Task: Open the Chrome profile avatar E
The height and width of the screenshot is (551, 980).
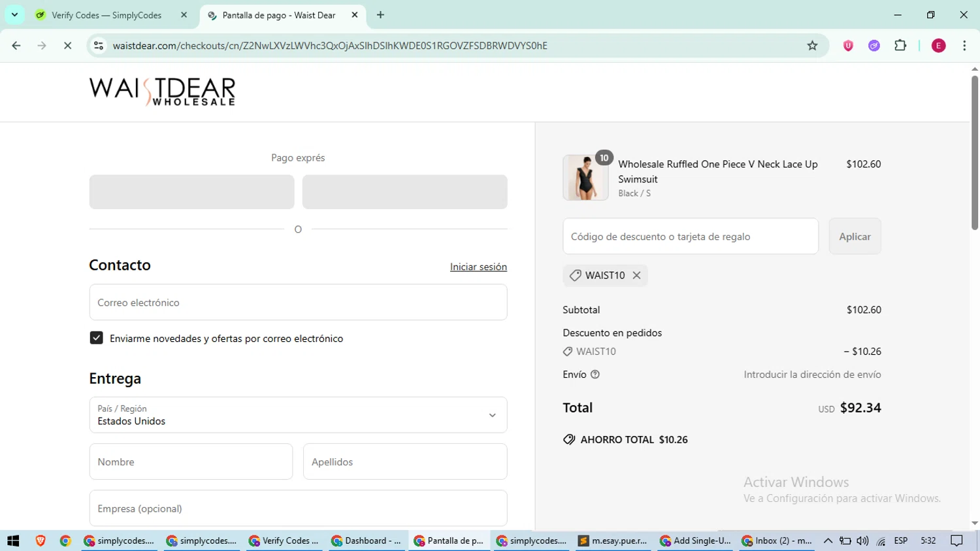Action: [938, 46]
